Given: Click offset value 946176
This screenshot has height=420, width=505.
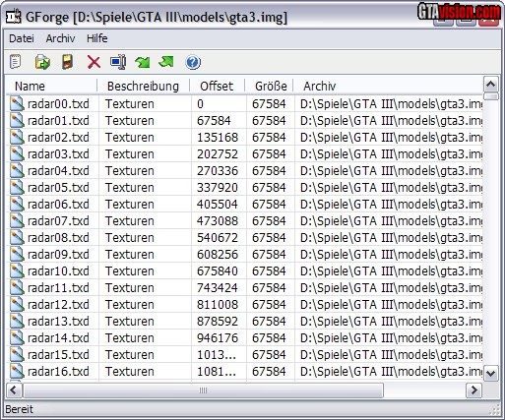Looking at the screenshot, I should click(x=218, y=338).
